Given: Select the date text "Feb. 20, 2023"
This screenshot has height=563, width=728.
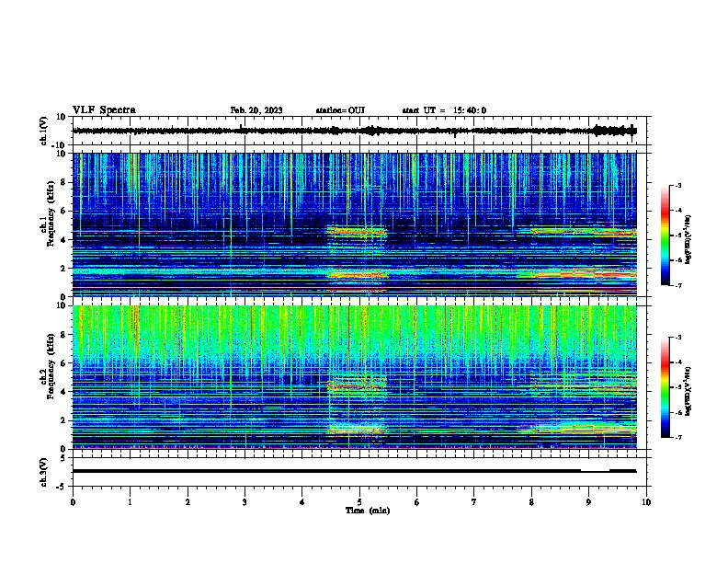Looking at the screenshot, I should click(256, 110).
